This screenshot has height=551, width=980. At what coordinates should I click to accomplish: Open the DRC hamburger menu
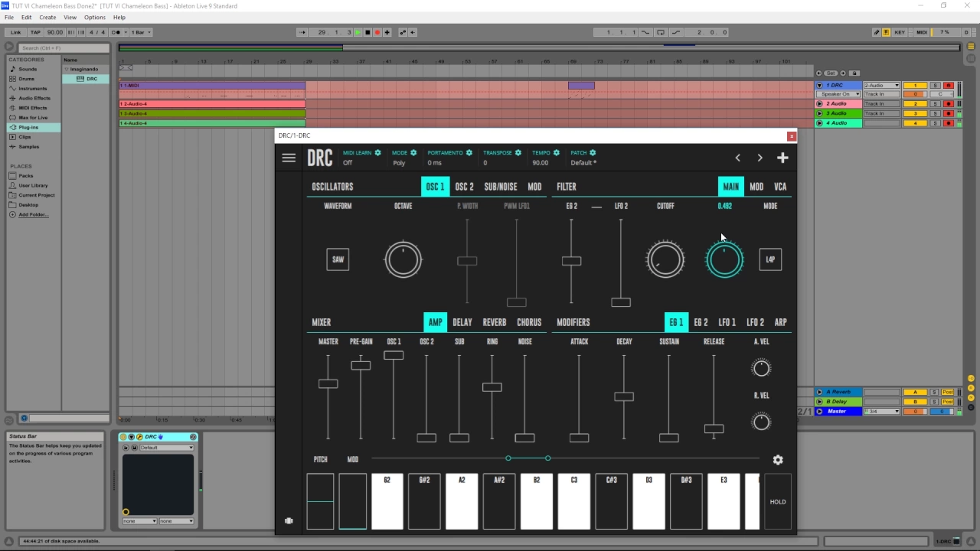pyautogui.click(x=289, y=158)
